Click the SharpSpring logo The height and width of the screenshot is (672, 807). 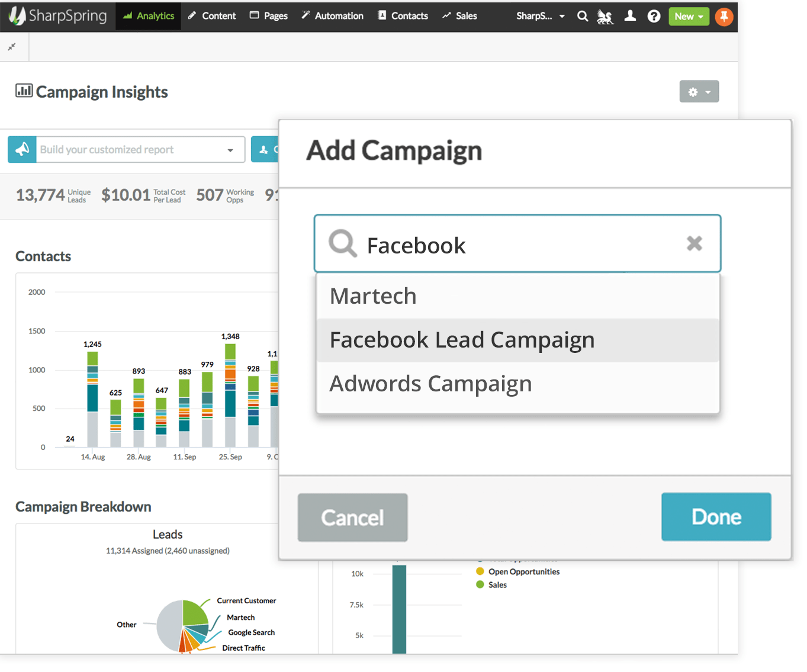tap(57, 16)
